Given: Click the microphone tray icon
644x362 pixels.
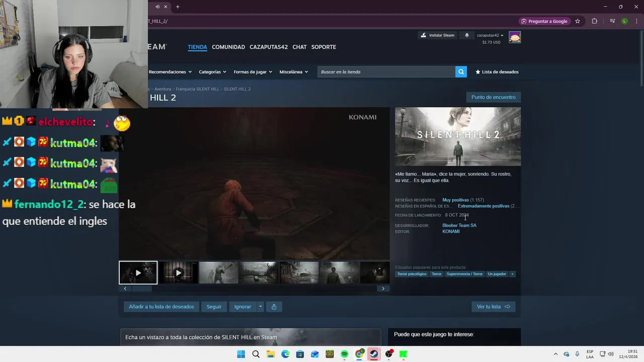Looking at the screenshot, I should [x=577, y=354].
